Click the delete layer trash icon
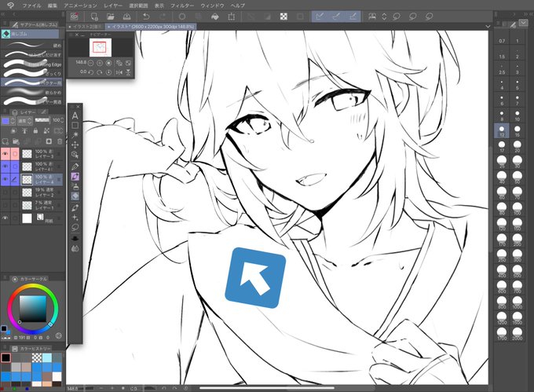This screenshot has width=534, height=392. coord(60,141)
